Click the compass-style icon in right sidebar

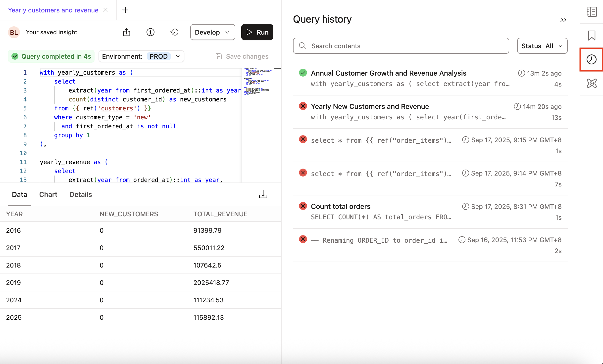tap(592, 84)
